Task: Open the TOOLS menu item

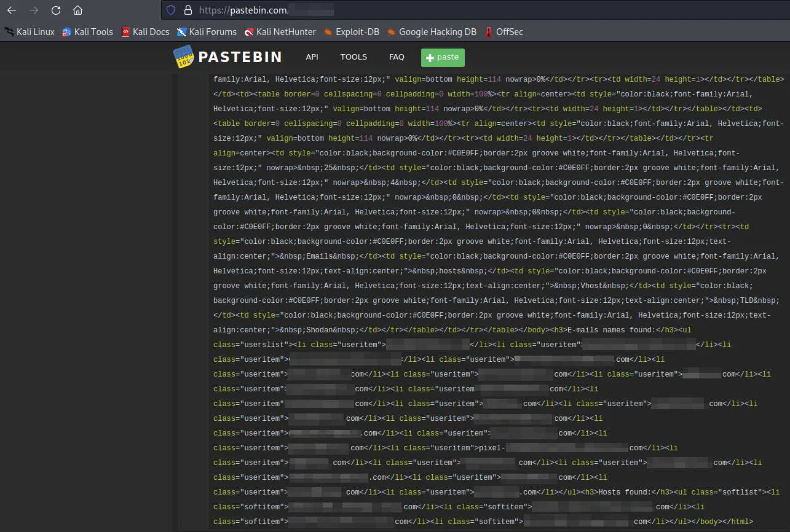Action: coord(354,57)
